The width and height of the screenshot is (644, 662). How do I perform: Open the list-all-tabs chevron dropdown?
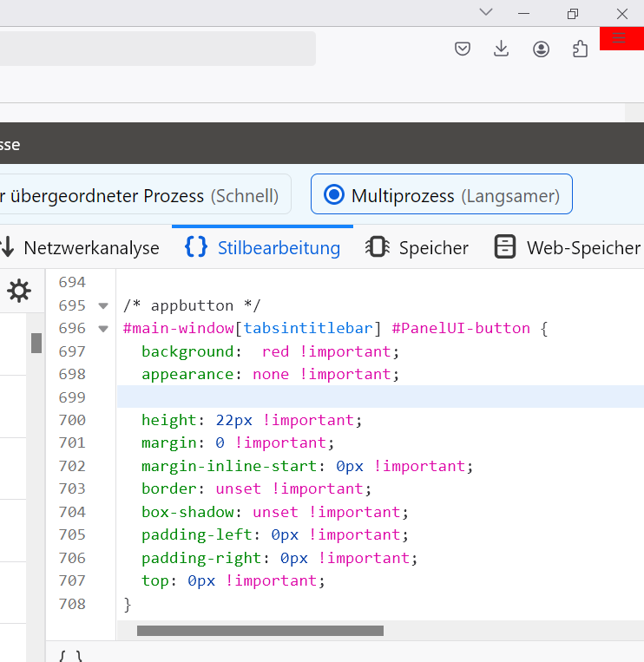click(x=486, y=12)
